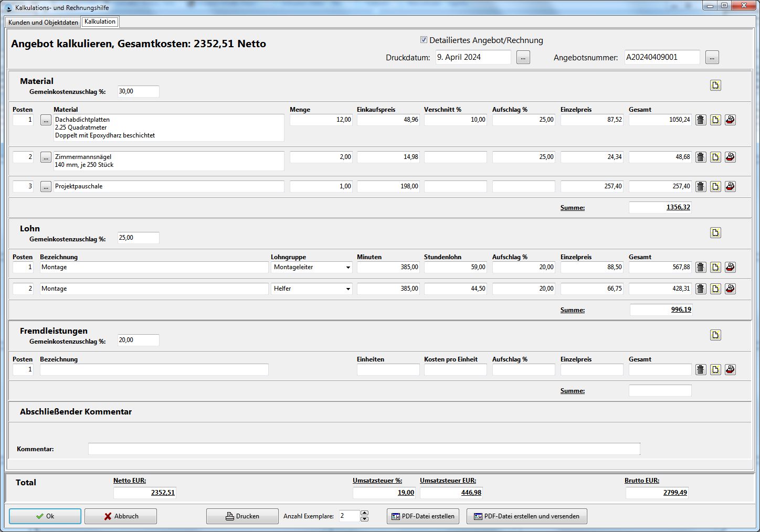The width and height of the screenshot is (760, 532).
Task: Click the Stundenlohn field 44,50
Action: (456, 289)
